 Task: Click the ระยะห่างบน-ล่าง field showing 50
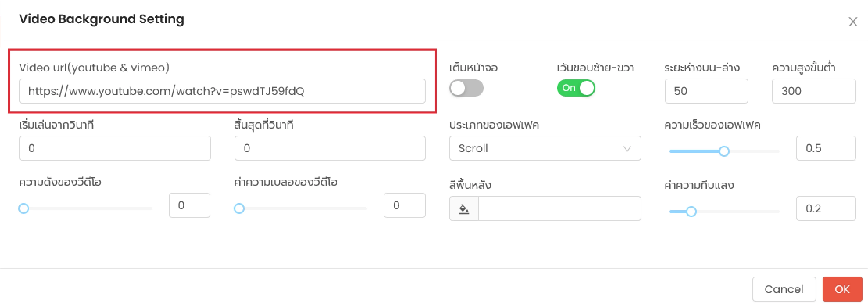pyautogui.click(x=706, y=91)
